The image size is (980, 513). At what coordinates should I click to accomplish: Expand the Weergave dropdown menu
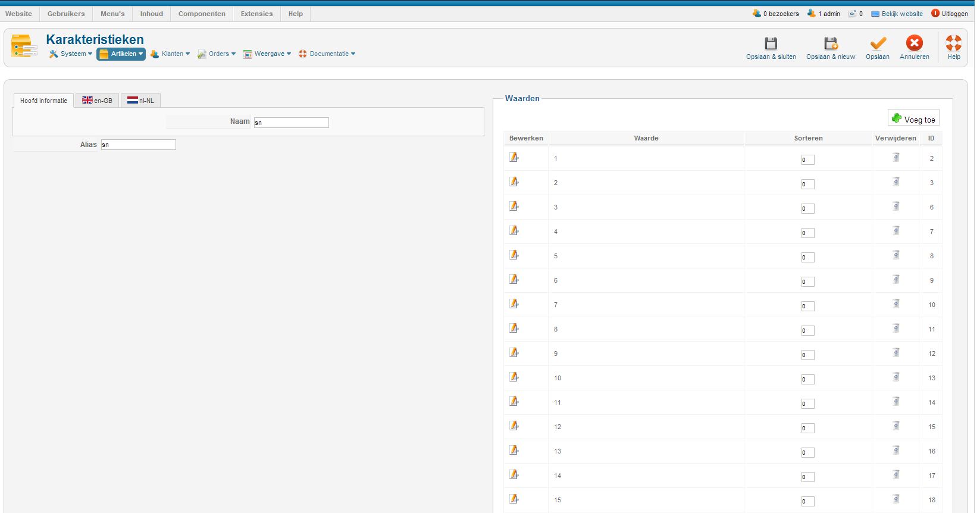click(x=267, y=54)
